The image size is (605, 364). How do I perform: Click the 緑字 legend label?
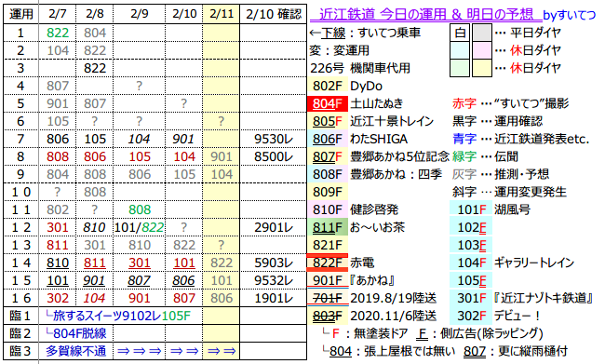[x=464, y=156]
